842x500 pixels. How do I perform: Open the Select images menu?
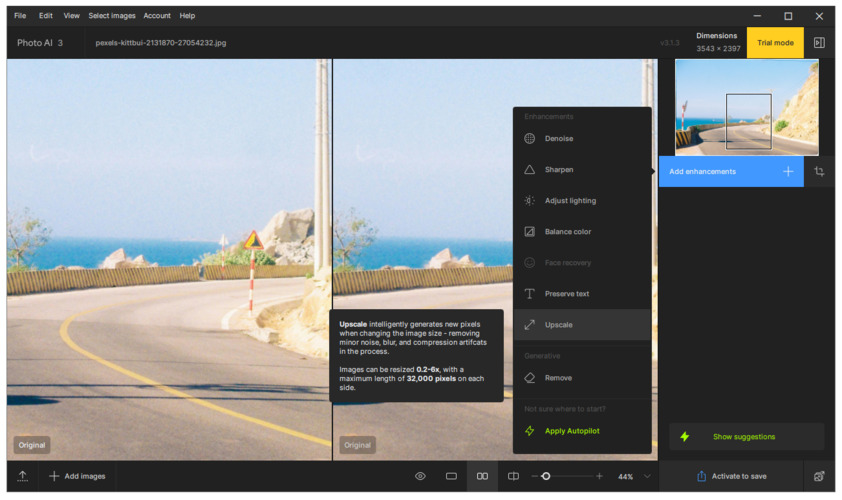click(x=111, y=16)
